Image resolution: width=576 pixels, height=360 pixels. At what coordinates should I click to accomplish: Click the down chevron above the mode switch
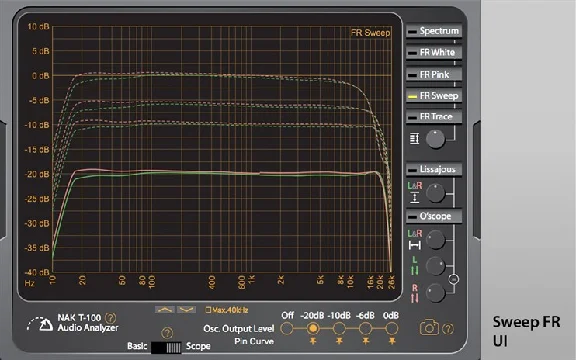coord(187,310)
